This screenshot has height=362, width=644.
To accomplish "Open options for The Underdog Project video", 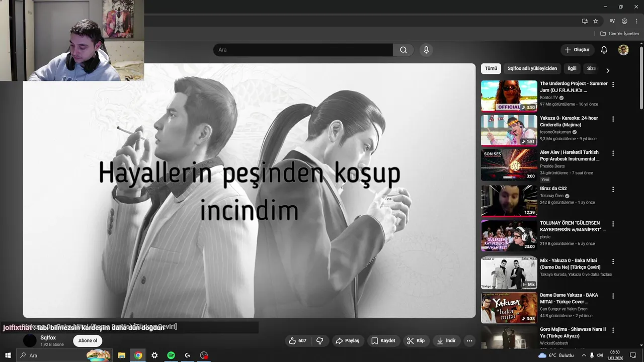I will click(x=613, y=84).
